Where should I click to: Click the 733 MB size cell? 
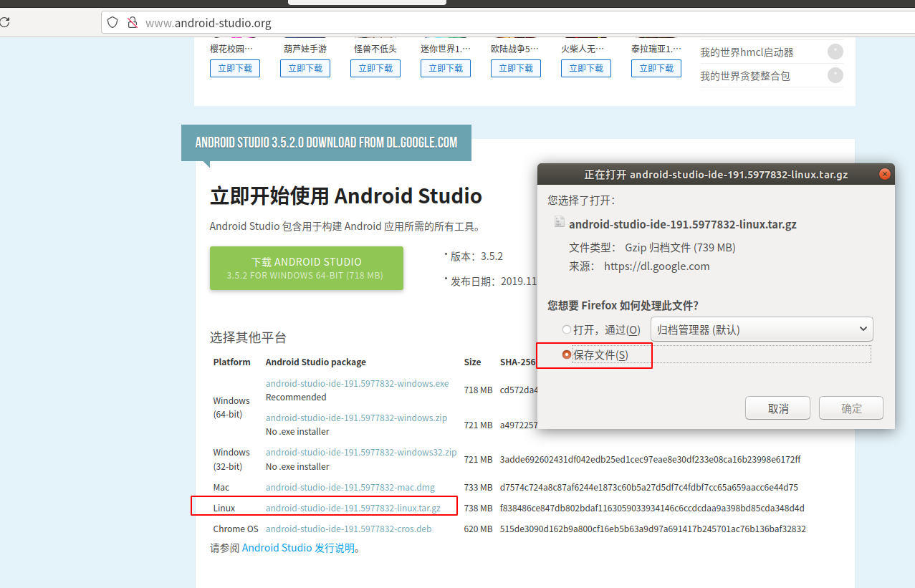click(478, 487)
